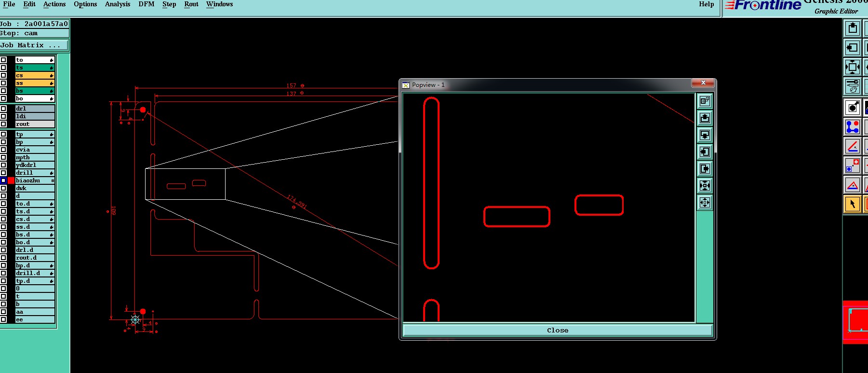Select the move between squares tool
The width and height of the screenshot is (868, 373).
[x=852, y=166]
